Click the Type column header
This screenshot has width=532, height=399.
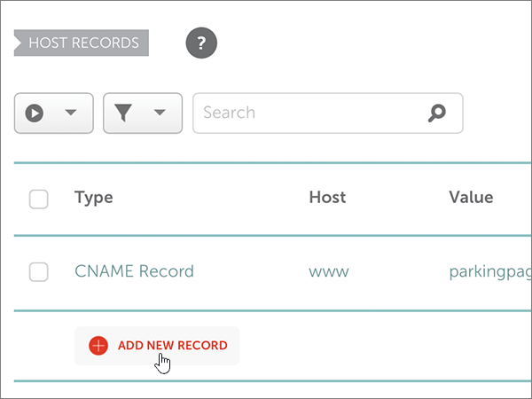tap(93, 198)
